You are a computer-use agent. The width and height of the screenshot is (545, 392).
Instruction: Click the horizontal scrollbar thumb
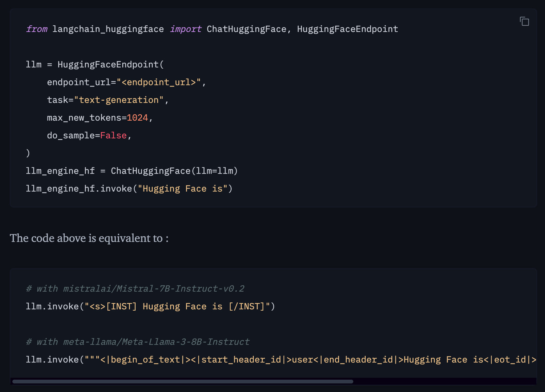183,382
